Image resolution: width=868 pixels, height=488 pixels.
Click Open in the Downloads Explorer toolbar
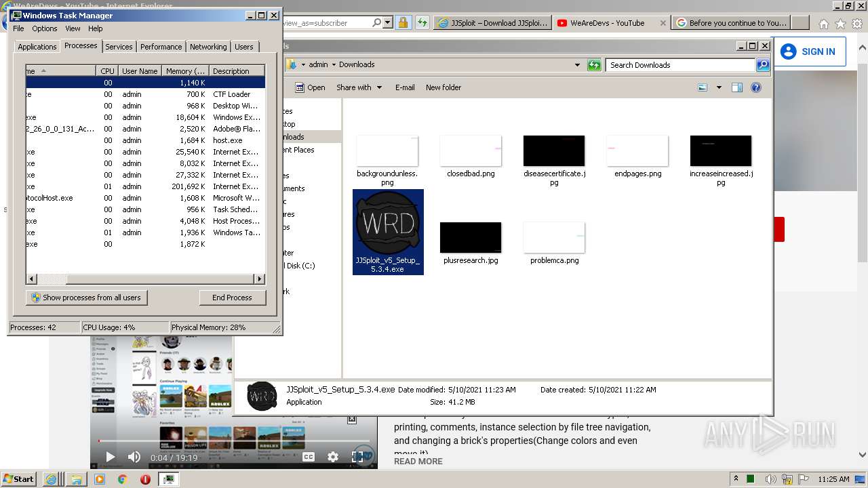pyautogui.click(x=311, y=87)
